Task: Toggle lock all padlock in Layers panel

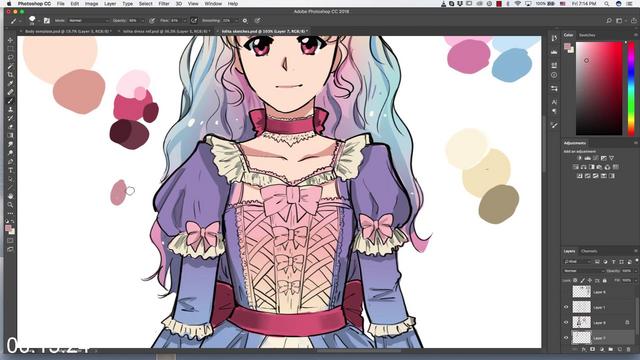Action: pos(604,280)
